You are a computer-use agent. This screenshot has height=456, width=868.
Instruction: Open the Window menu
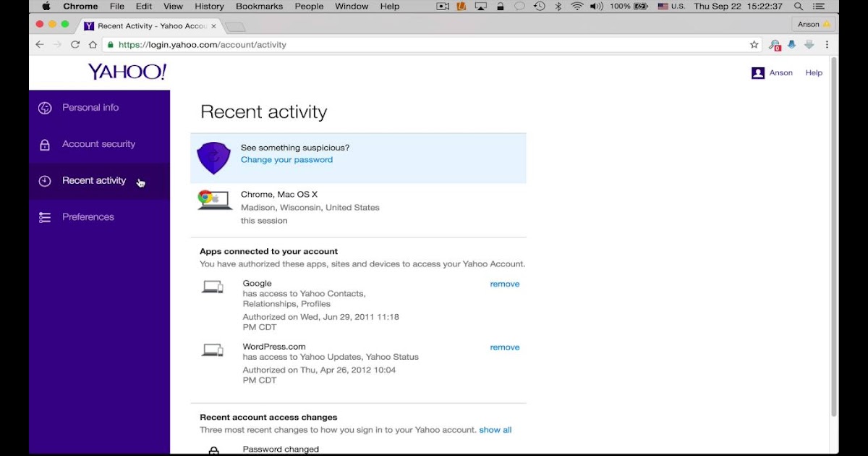point(352,7)
